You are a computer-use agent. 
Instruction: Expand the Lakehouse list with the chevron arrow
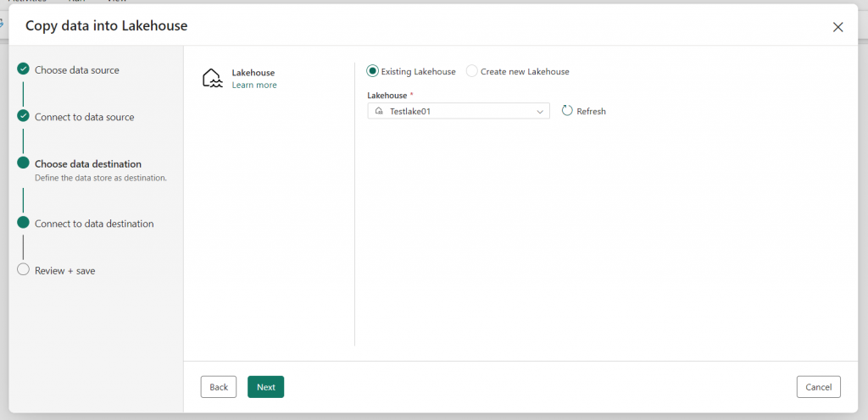[540, 112]
